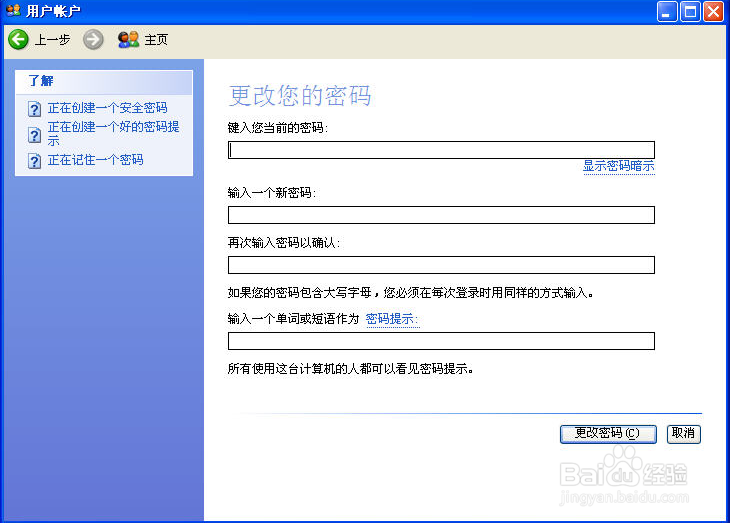The image size is (730, 523).
Task: Click the User Accounts title bar icon
Action: coord(14,10)
